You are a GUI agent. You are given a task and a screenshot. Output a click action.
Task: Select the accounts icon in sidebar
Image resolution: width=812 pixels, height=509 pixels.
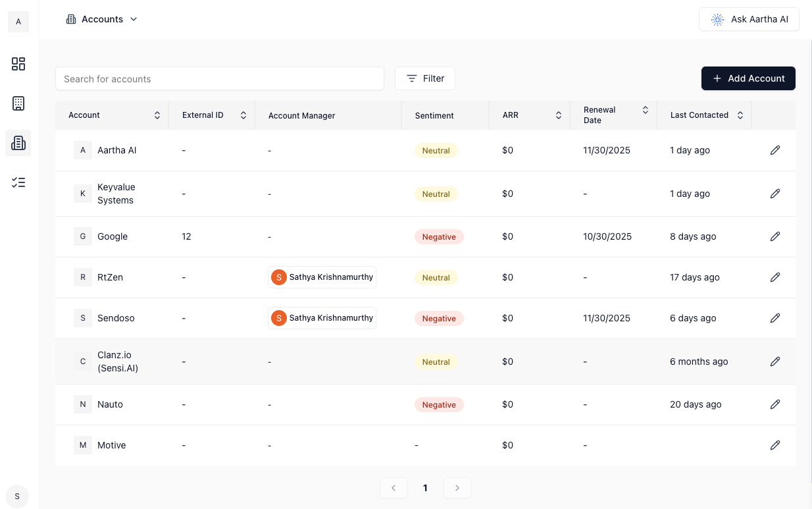click(18, 143)
